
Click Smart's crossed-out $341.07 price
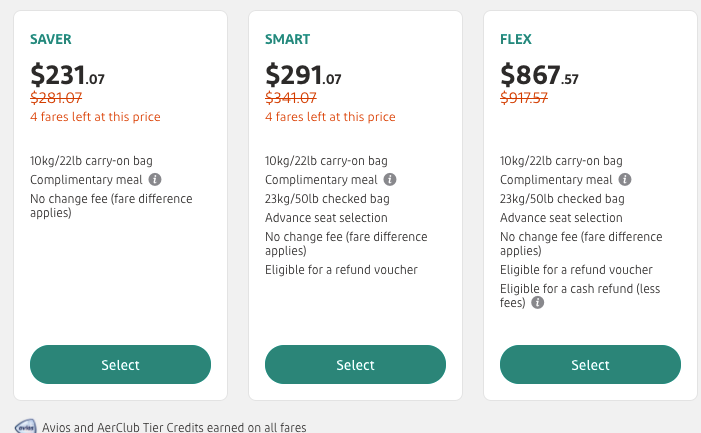tap(291, 98)
